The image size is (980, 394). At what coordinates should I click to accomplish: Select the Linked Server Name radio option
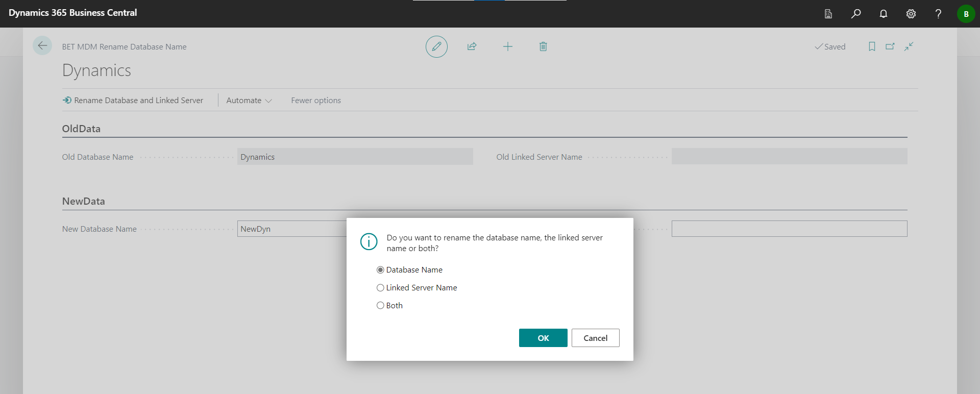380,288
